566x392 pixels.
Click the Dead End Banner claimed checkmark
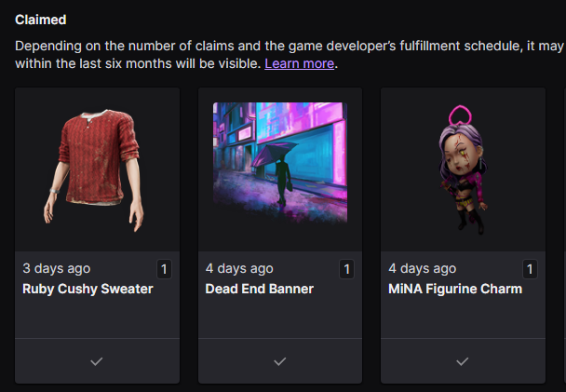click(x=279, y=361)
